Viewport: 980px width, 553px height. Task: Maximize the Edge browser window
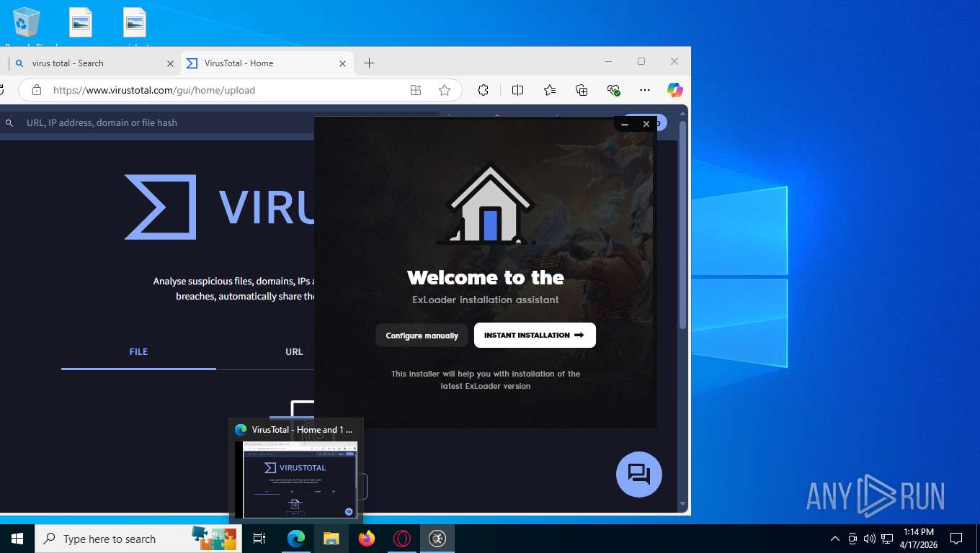pyautogui.click(x=641, y=62)
